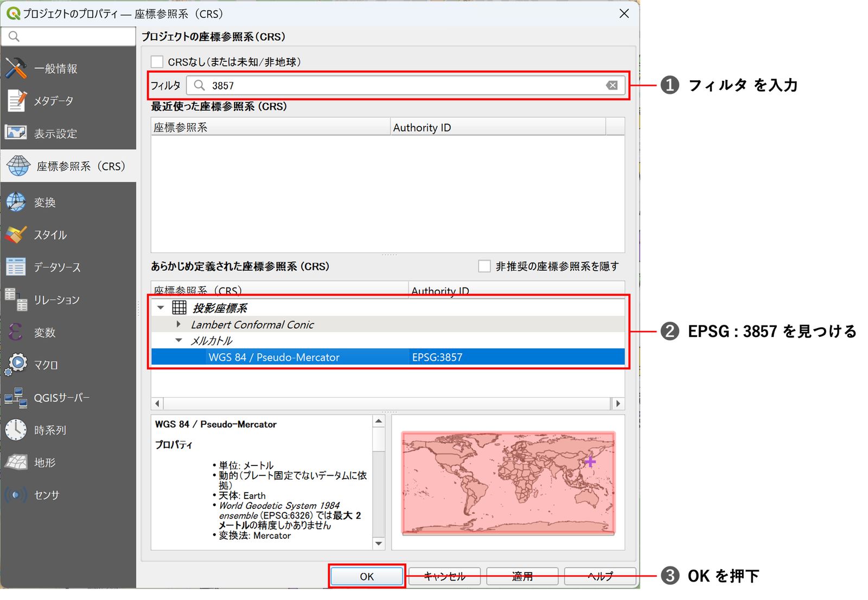
Task: Enable the CRSなし checkbox
Action: 157,62
